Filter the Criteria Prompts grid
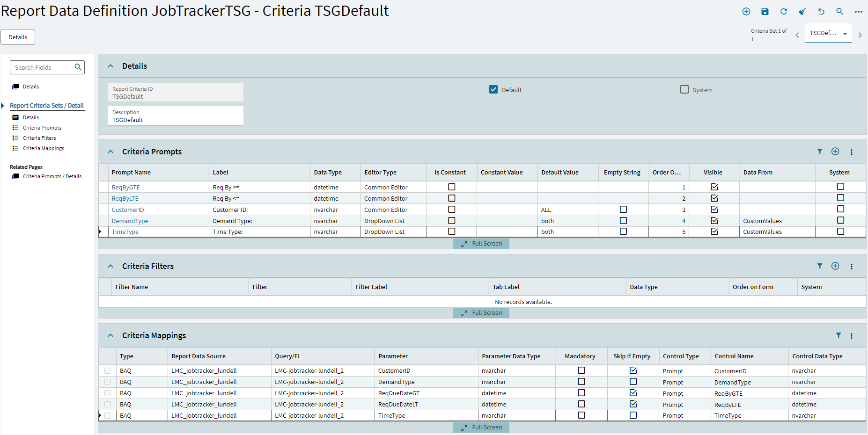Screen dimensions: 868x435 click(x=820, y=152)
